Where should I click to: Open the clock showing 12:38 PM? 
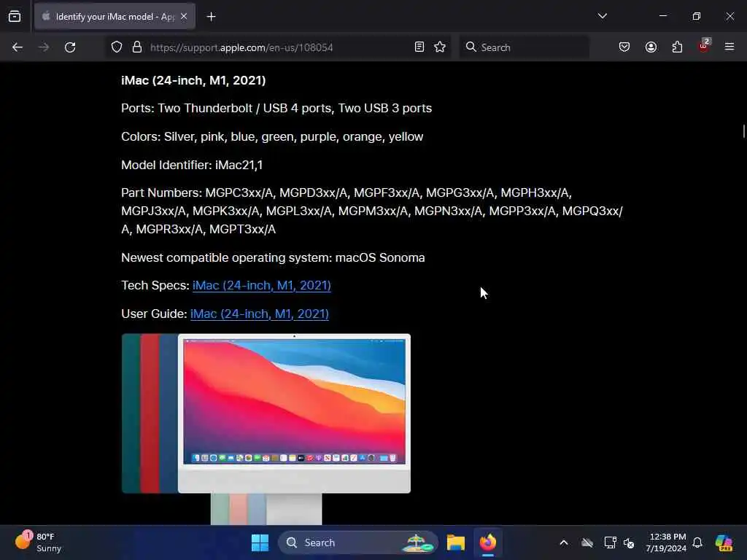[666, 542]
